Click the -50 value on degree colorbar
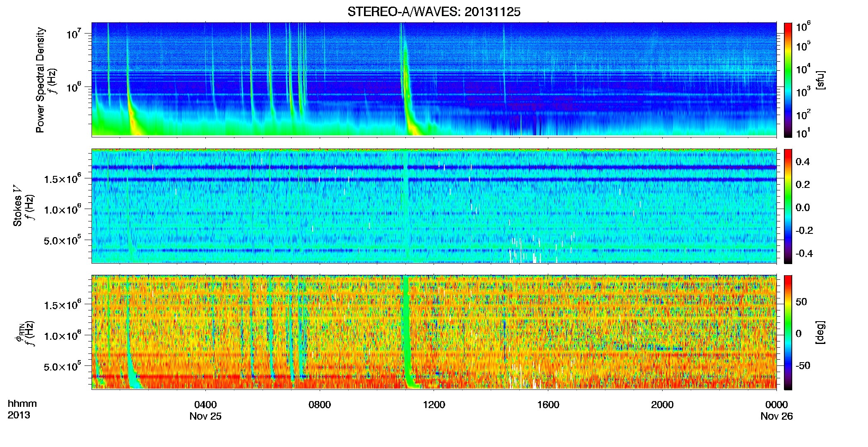Screen dimensions: 868x447 click(x=803, y=365)
